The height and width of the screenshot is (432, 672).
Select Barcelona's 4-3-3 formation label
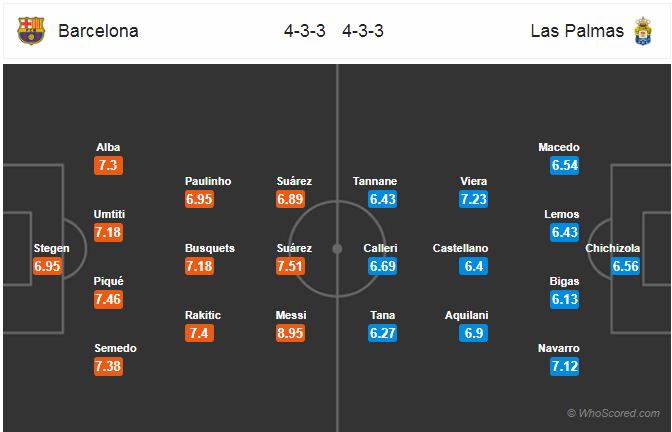305,31
